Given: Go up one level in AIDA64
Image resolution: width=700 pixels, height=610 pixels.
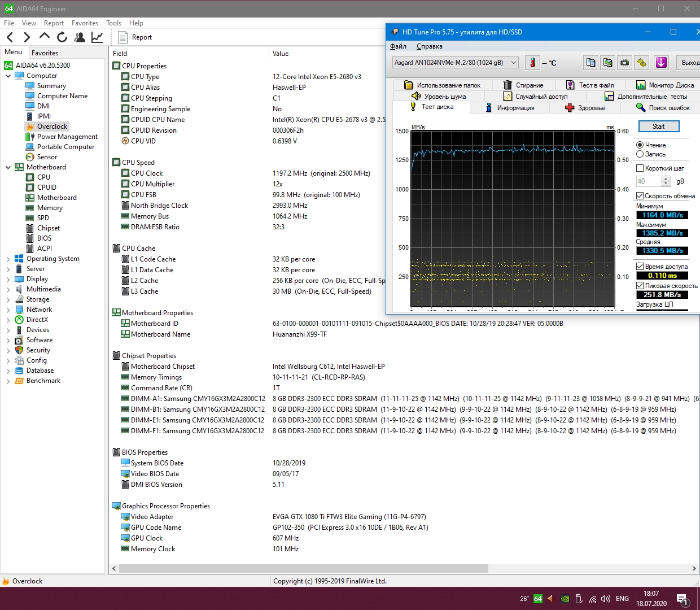Looking at the screenshot, I should [x=45, y=37].
